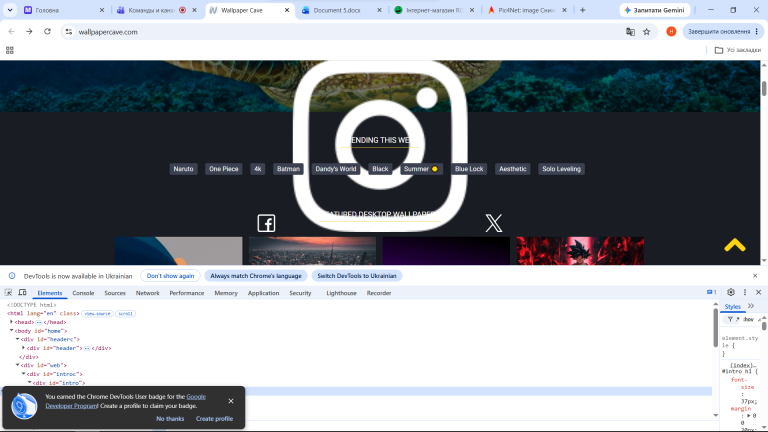Viewport: 768px width, 432px height.
Task: Open the DevTools issues counter badge
Action: [x=712, y=292]
